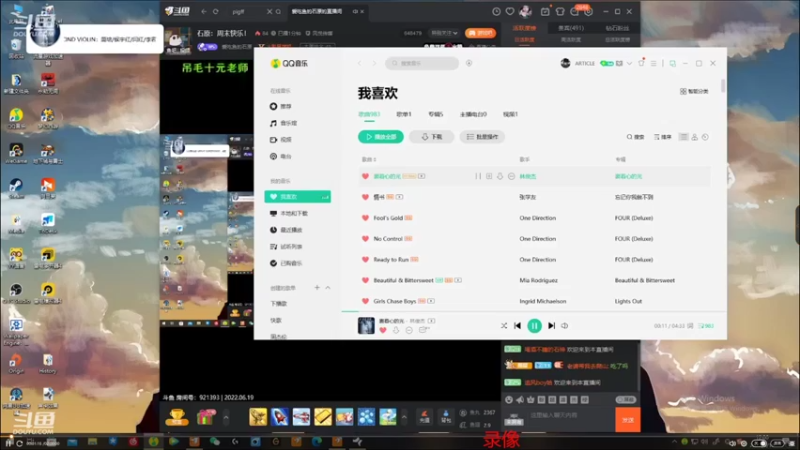This screenshot has width=800, height=450.
Task: Switch to list view layout icon
Action: (684, 137)
